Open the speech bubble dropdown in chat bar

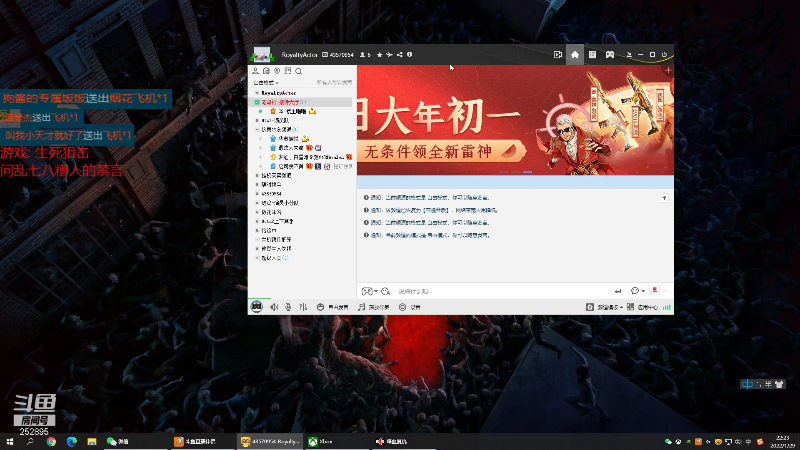point(637,291)
